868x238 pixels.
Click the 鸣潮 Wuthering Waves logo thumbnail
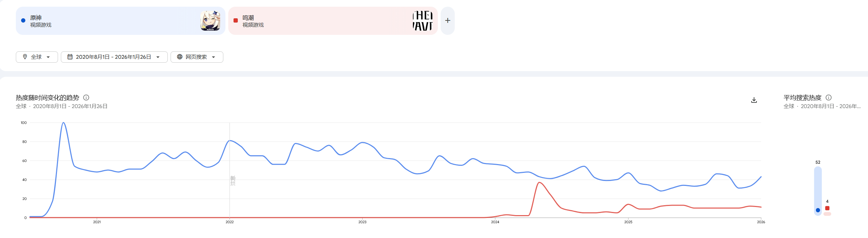(422, 21)
